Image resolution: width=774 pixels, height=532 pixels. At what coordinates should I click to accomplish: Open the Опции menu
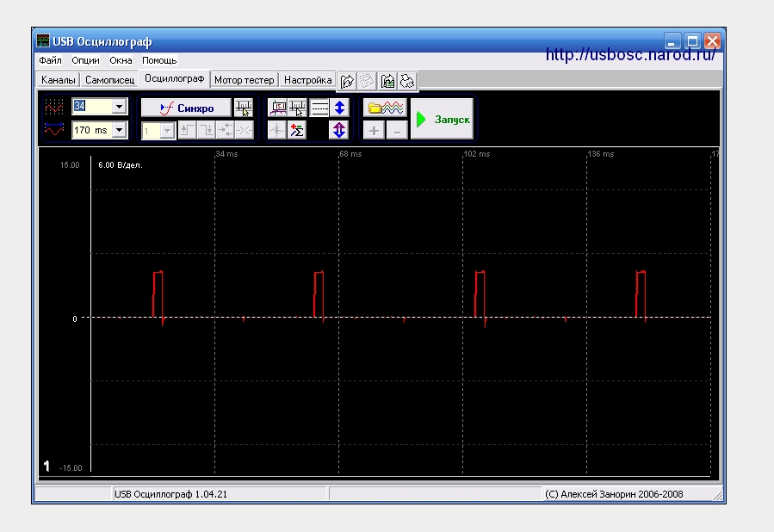pos(85,60)
